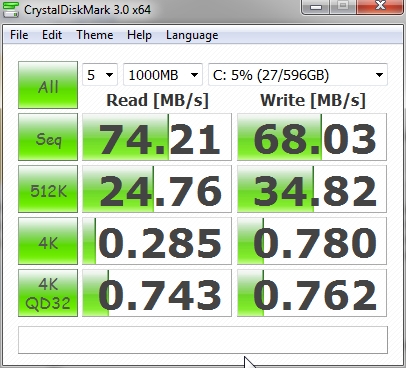Viewport: 406px width, 368px height.
Task: Click the 4K QD32 write result 0.762
Action: [x=312, y=293]
